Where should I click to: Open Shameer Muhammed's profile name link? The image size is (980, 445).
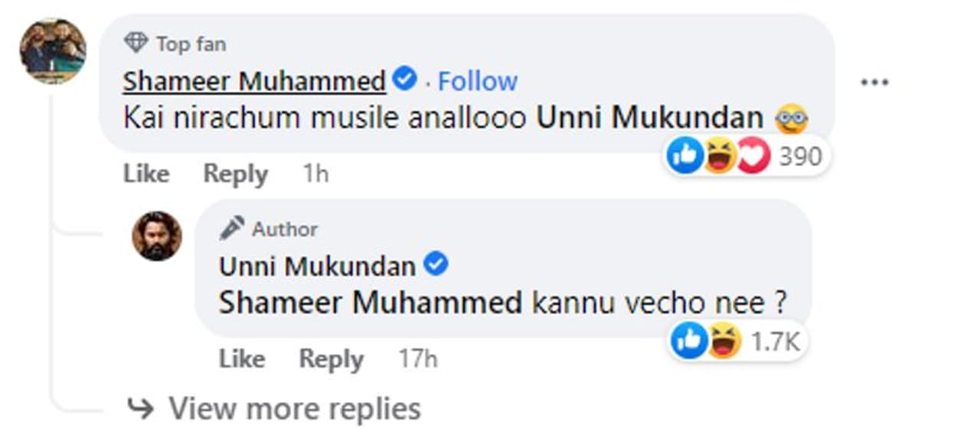pos(254,80)
